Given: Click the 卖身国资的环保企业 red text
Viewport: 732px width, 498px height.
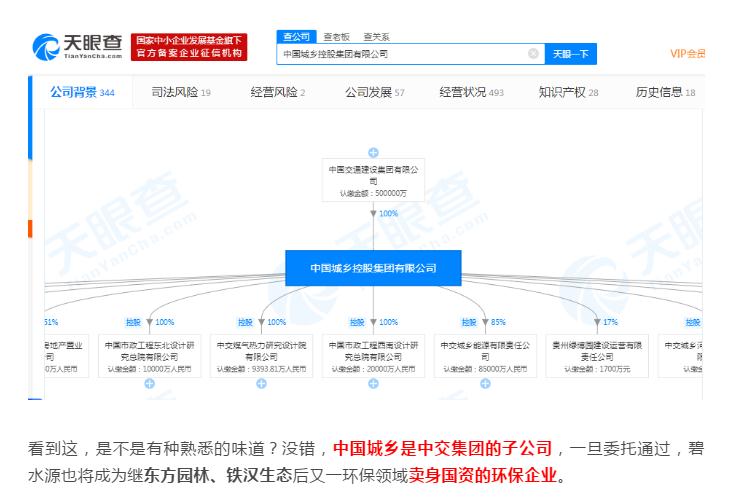Looking at the screenshot, I should (483, 475).
